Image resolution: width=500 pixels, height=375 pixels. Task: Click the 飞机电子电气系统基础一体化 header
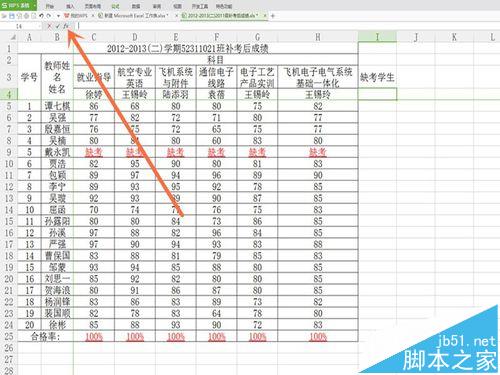point(318,77)
